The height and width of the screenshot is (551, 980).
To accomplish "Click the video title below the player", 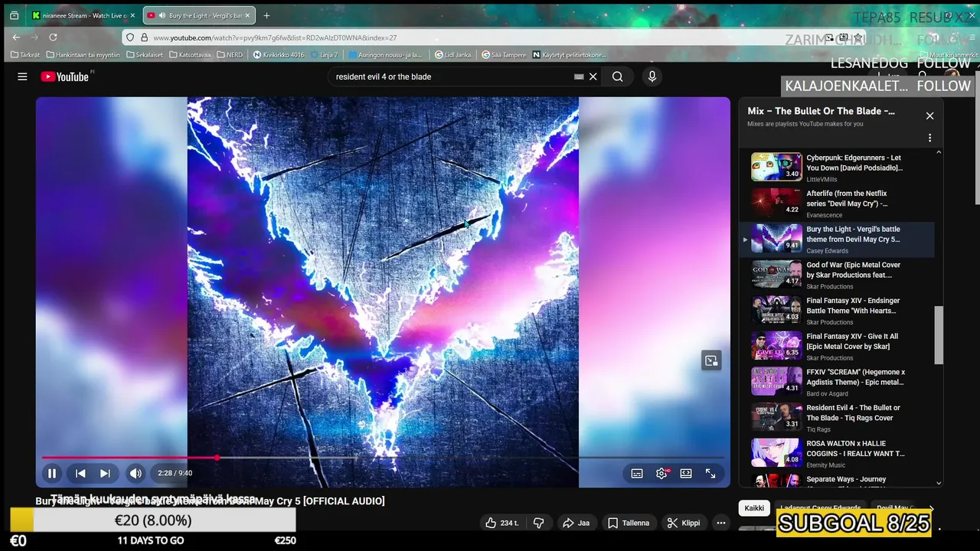I will point(210,501).
